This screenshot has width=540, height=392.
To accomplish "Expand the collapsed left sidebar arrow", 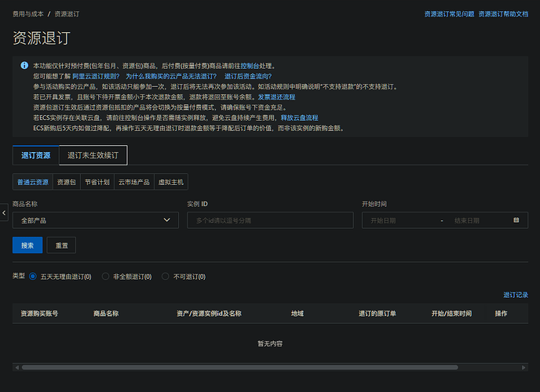I will 4,212.
